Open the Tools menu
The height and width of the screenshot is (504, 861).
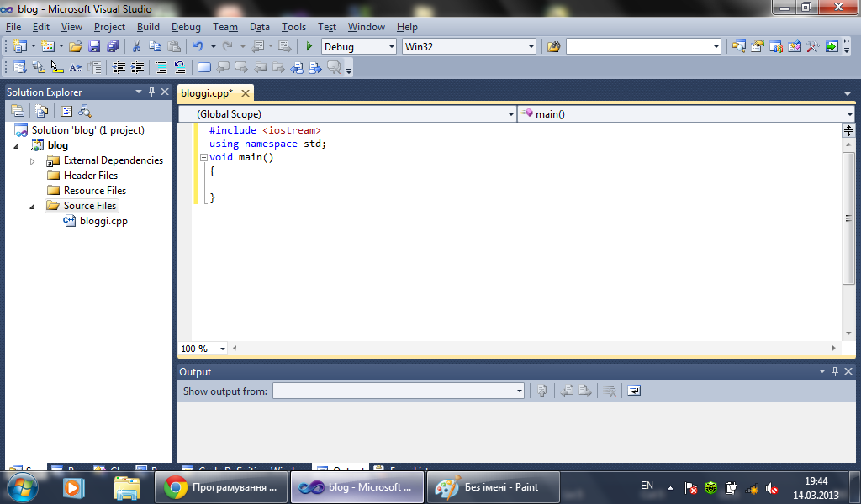(x=293, y=27)
